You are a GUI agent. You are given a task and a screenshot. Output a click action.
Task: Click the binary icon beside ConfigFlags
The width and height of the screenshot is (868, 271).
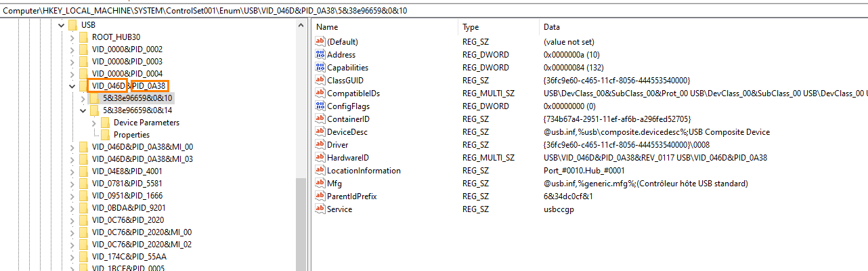click(x=320, y=106)
